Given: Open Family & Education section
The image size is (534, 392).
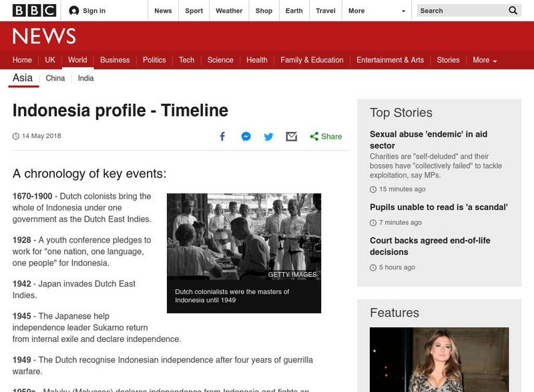Looking at the screenshot, I should tap(312, 60).
